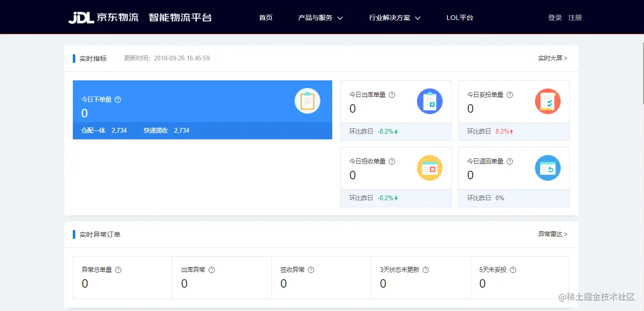Image resolution: width=644 pixels, height=311 pixels.
Task: Click 环比昨日 0% in 今日退回单量 card
Action: (485, 198)
